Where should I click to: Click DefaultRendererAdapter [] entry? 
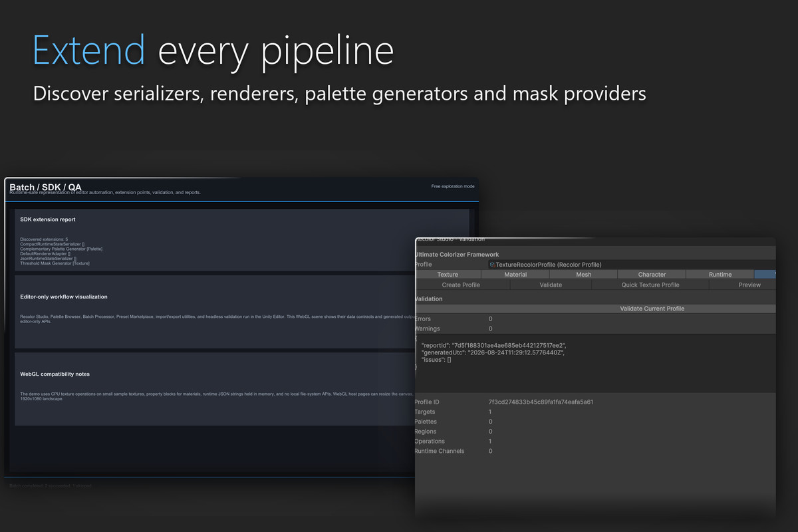click(45, 254)
